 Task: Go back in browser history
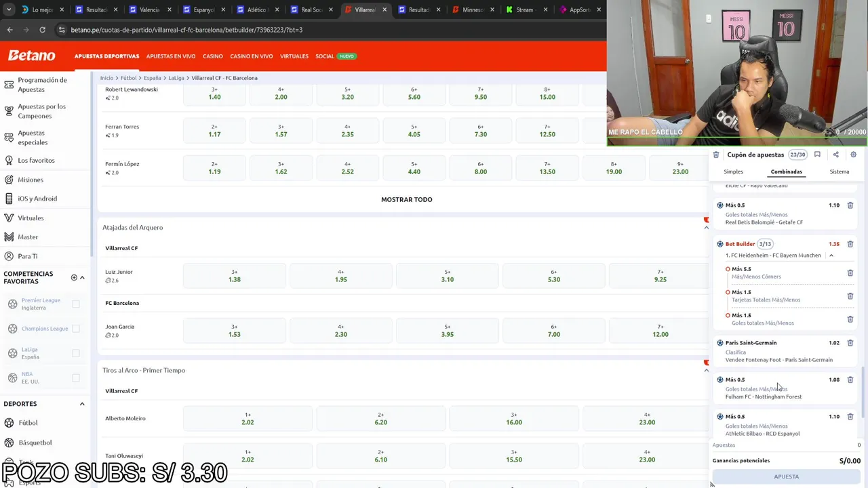(x=9, y=30)
